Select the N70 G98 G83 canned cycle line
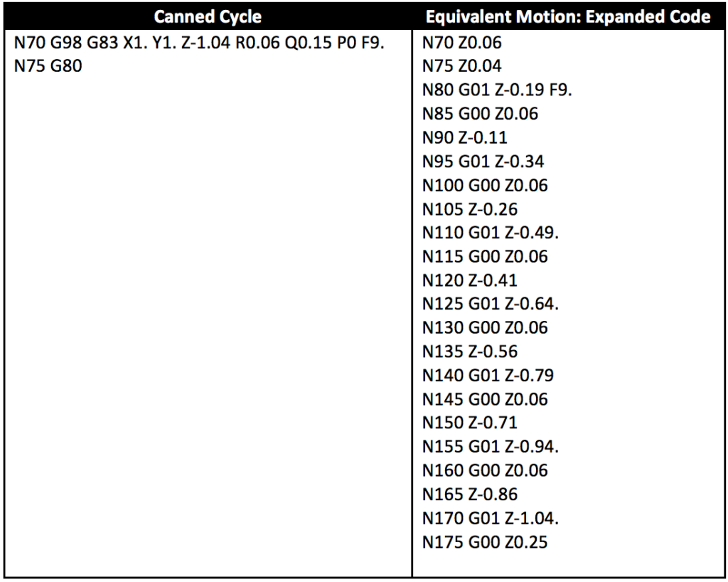The width and height of the screenshot is (728, 582). (x=199, y=43)
